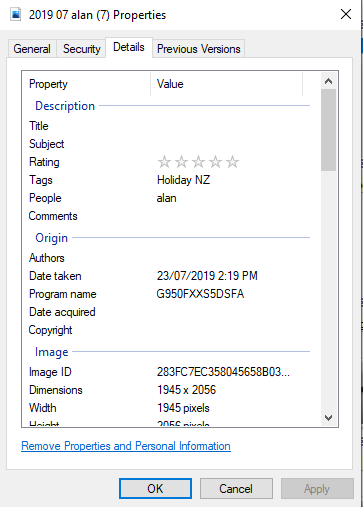363x507 pixels.
Task: Select the Tags value Holiday NZ
Action: (x=183, y=180)
